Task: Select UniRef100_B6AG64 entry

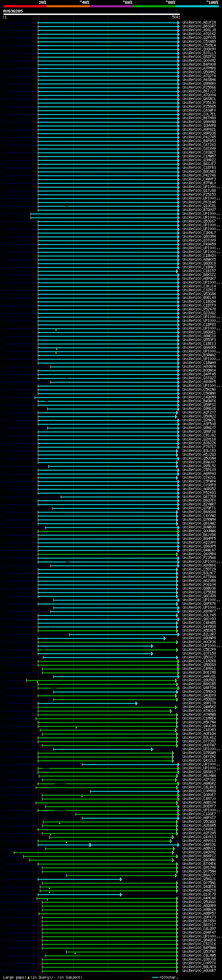Action: point(199,512)
